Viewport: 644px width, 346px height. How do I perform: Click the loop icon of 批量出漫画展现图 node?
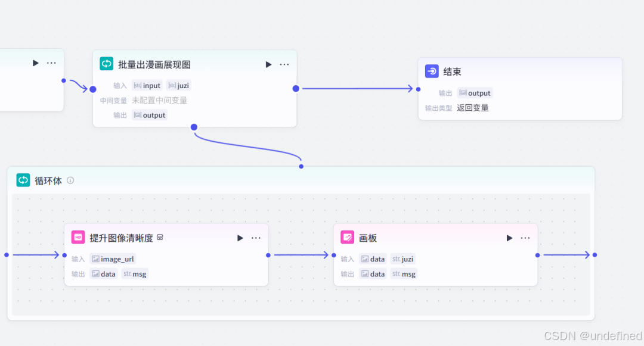point(106,64)
